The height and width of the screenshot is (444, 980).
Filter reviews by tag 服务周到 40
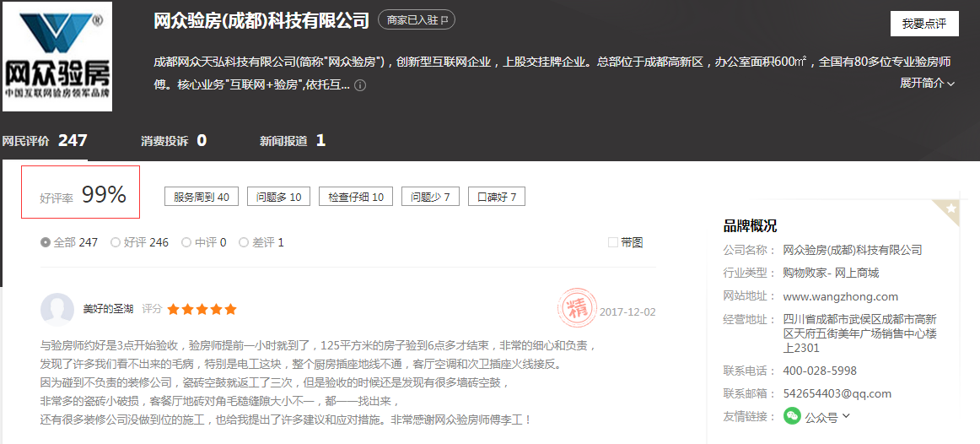202,197
